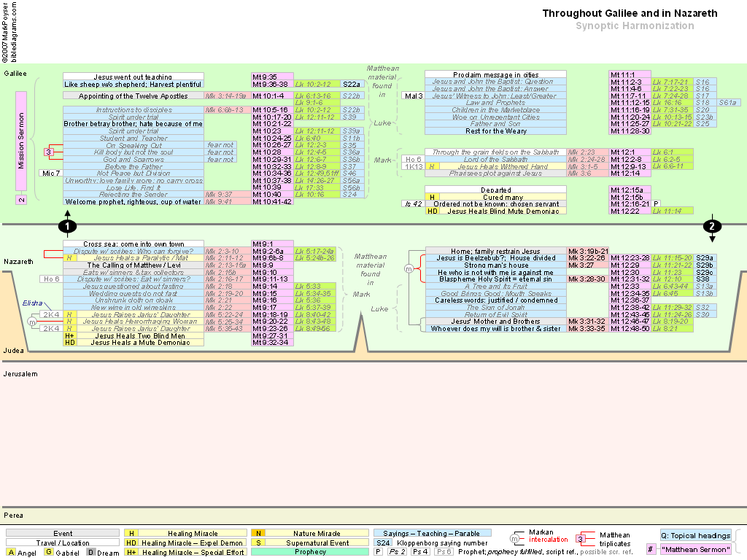This screenshot has width=747, height=560.
Task: Click the Mt 10:1-4 reference cell
Action: pyautogui.click(x=273, y=96)
